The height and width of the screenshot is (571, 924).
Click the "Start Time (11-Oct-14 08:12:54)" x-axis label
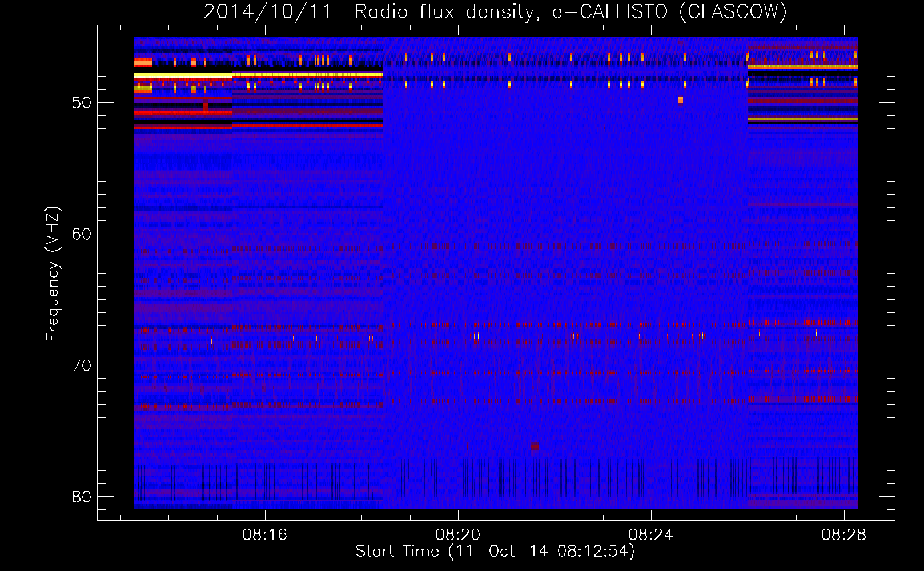(x=495, y=551)
